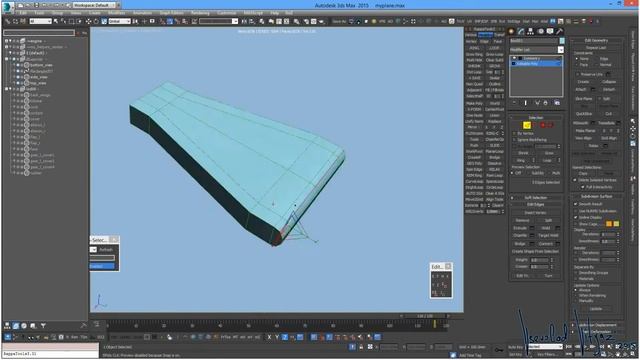Select the Border sub-object level icon
The width and height of the screenshot is (640, 360).
pyautogui.click(x=535, y=125)
